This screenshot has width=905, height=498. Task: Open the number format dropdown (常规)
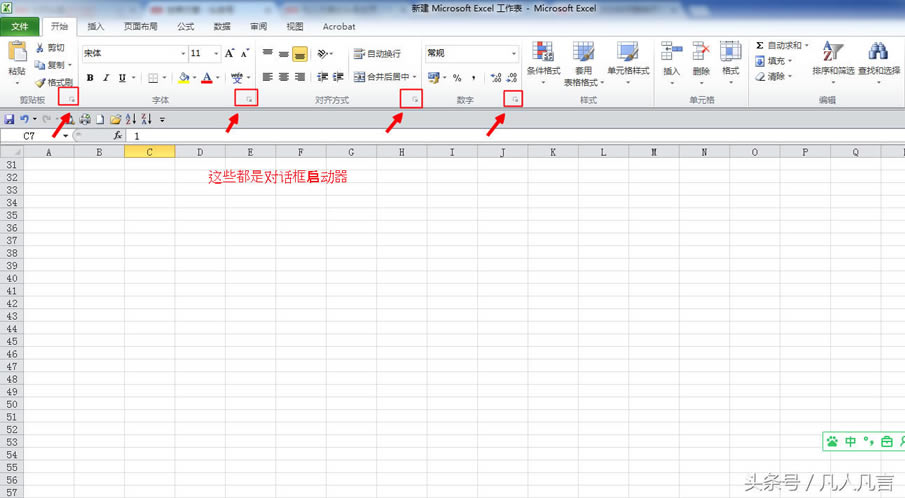coord(514,54)
